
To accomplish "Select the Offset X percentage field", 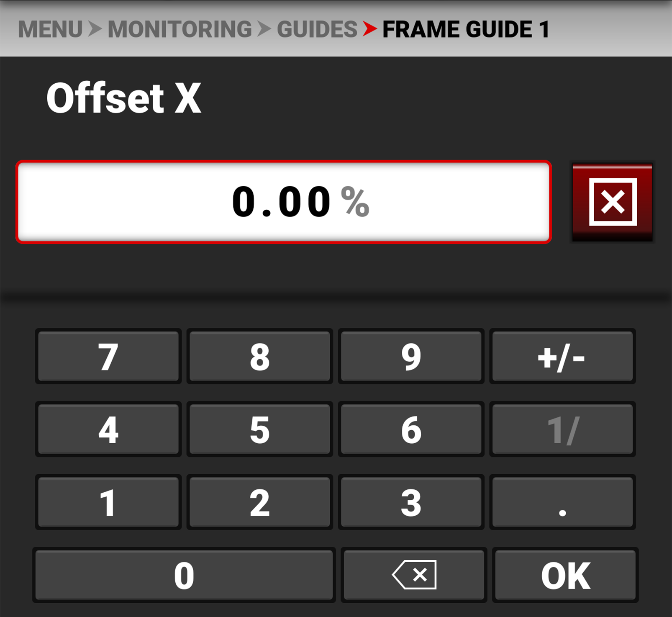I will [x=284, y=202].
